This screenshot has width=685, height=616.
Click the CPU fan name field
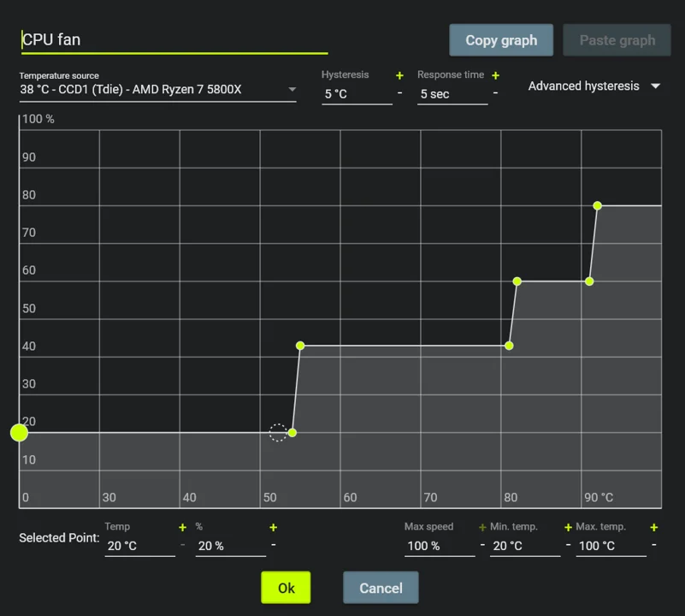[x=174, y=40]
